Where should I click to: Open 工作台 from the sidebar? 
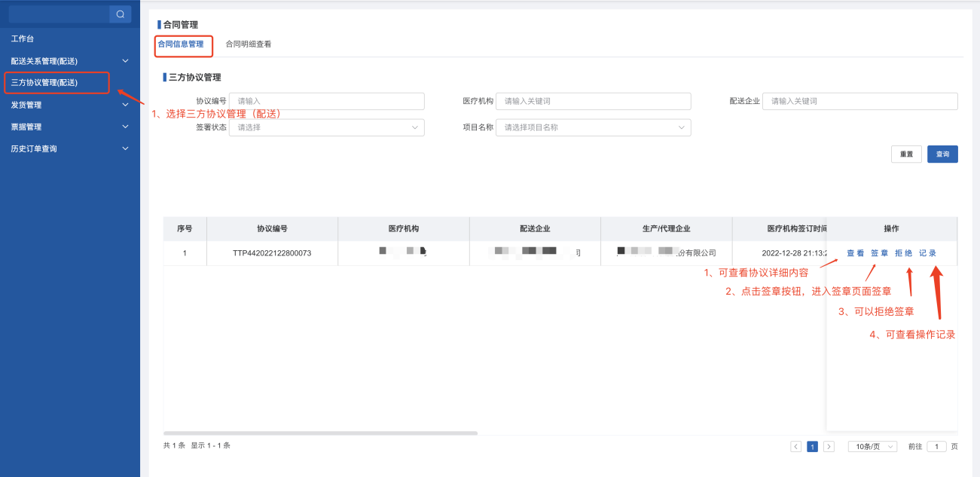point(23,38)
